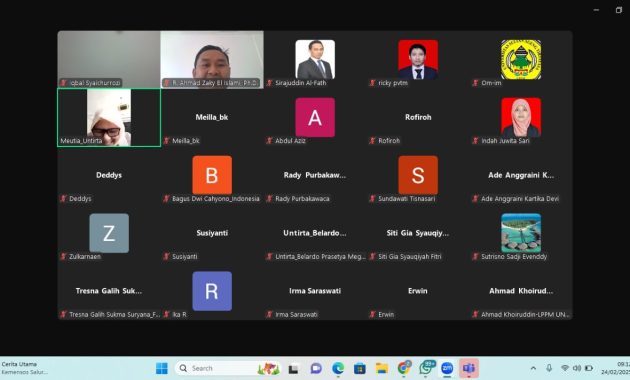Select the 'Untirta_Belardo...' tile name
Image resolution: width=630 pixels, height=380 pixels.
coord(315,233)
